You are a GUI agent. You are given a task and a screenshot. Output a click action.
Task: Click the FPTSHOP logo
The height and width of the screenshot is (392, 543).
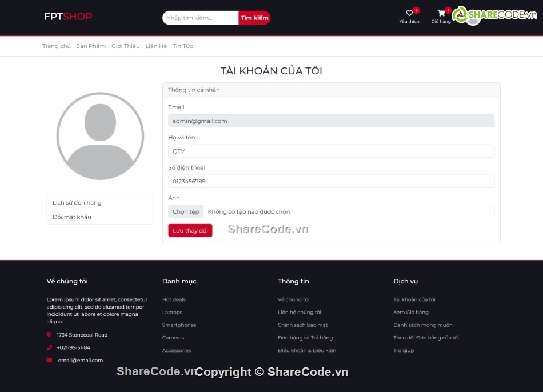(x=68, y=16)
